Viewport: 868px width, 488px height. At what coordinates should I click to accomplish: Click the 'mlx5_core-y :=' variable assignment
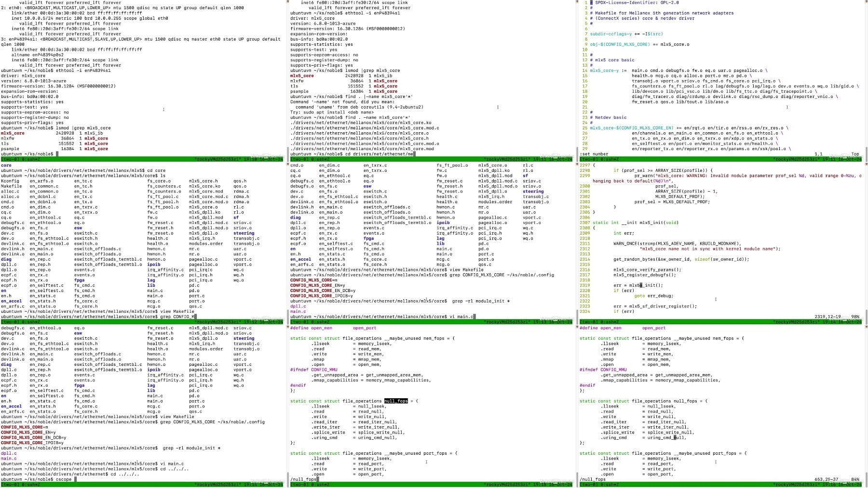[x=608, y=70]
